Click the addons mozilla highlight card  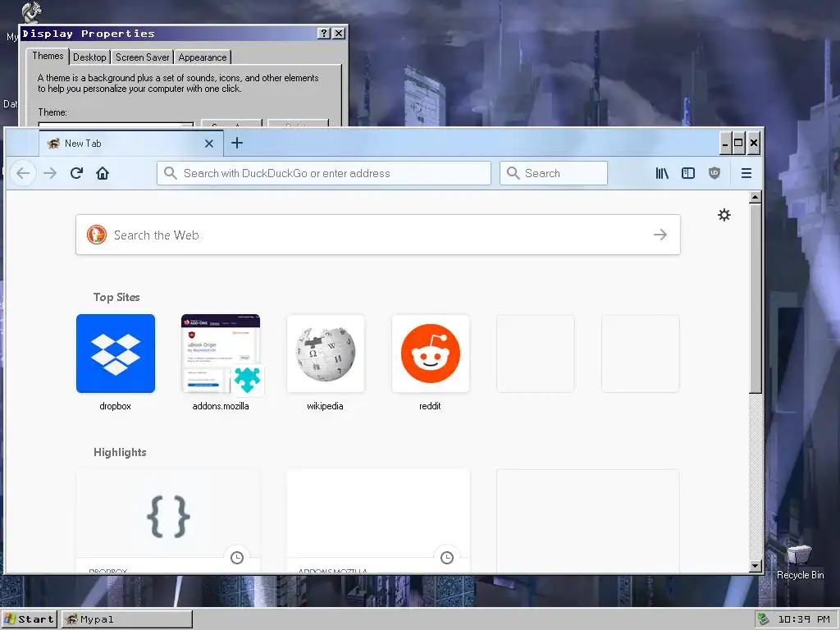click(378, 521)
